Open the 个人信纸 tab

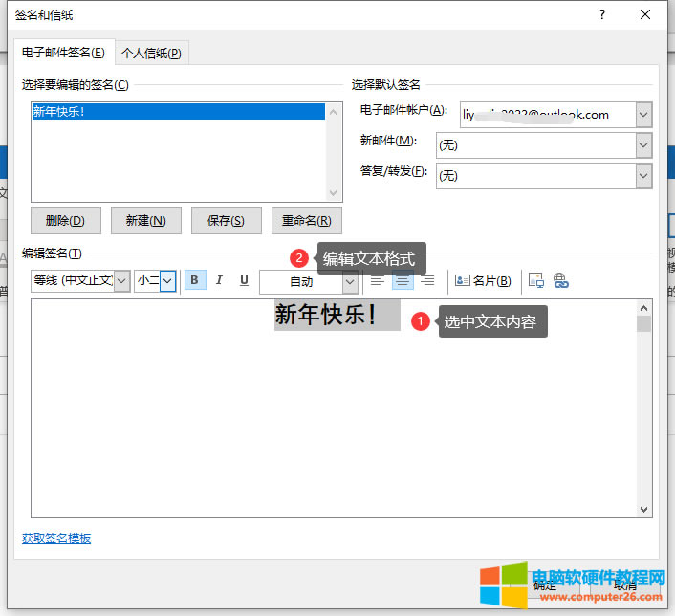pyautogui.click(x=151, y=54)
